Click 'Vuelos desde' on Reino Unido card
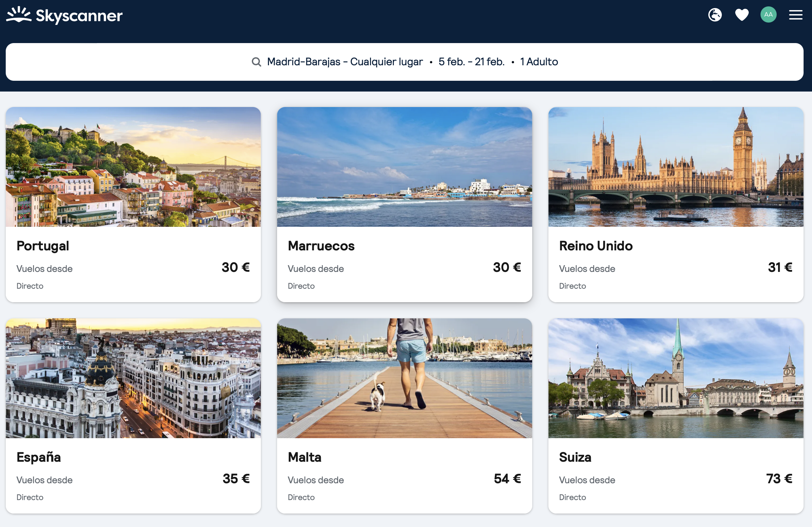The image size is (812, 527). tap(587, 269)
